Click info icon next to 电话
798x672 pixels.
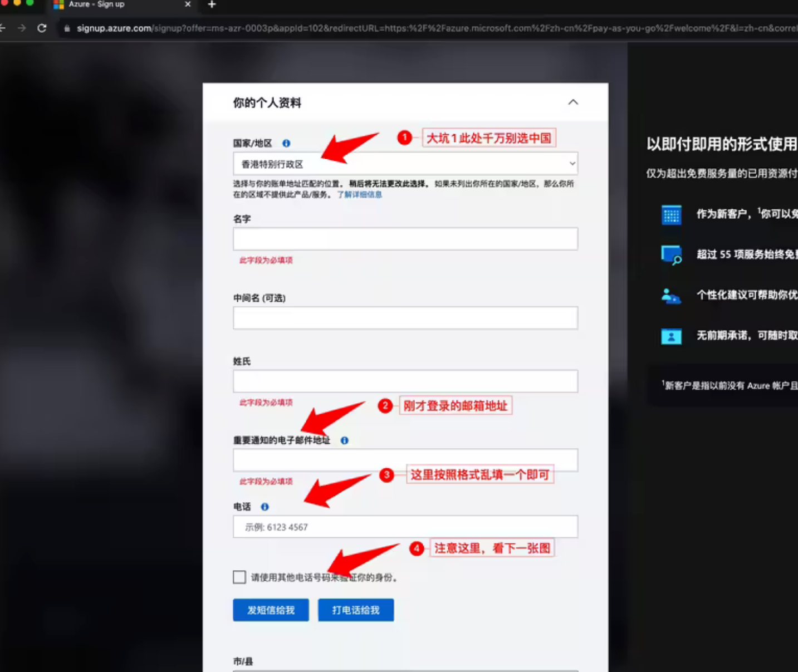265,507
